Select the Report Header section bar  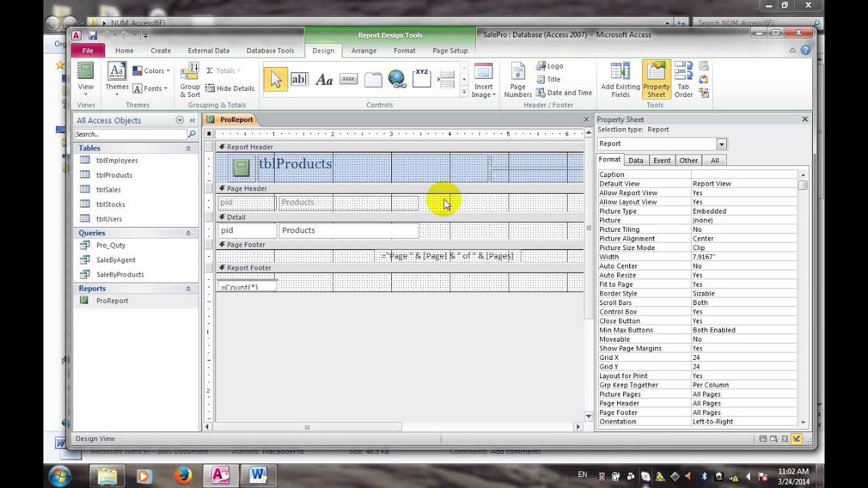pos(399,146)
